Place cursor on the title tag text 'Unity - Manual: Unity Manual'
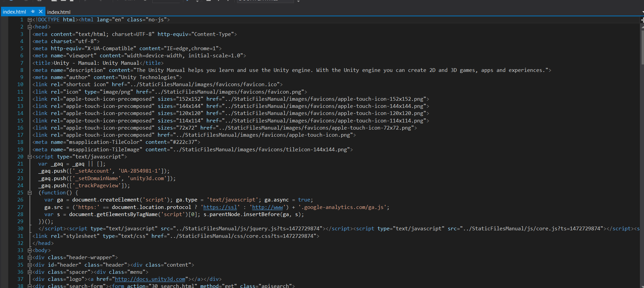The image size is (644, 288). coord(97,63)
